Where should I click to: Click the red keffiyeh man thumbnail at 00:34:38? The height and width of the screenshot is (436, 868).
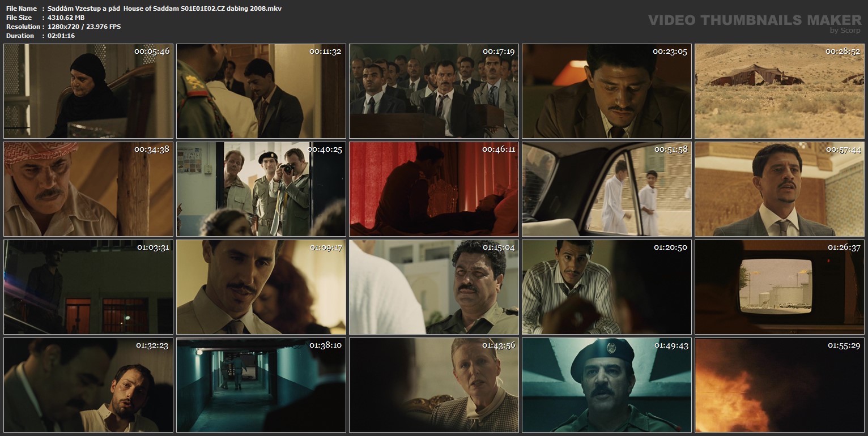click(88, 189)
